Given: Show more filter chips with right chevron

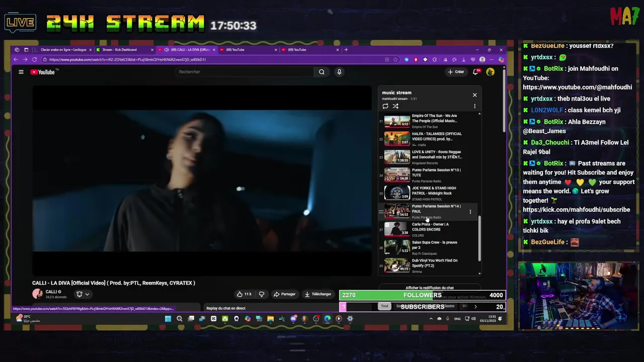Looking at the screenshot, I should pos(475,306).
